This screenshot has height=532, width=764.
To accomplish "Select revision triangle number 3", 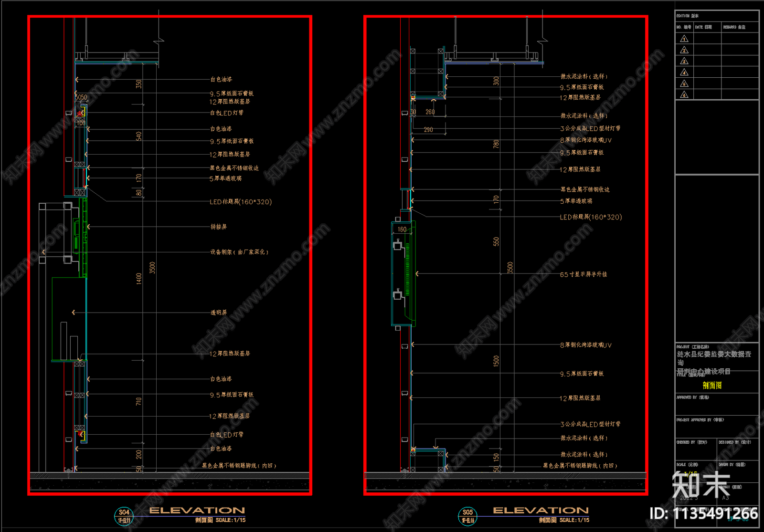I will (684, 61).
